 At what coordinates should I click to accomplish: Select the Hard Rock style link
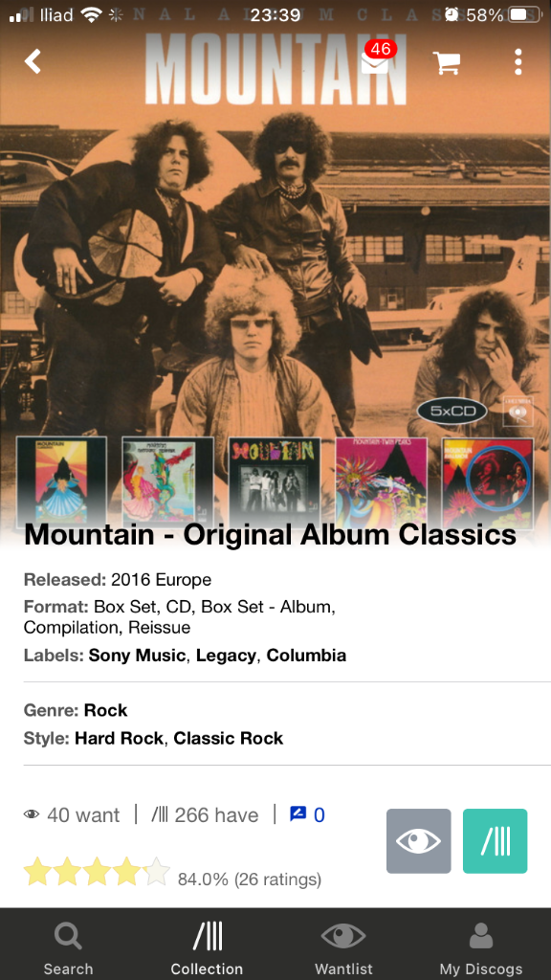(120, 738)
